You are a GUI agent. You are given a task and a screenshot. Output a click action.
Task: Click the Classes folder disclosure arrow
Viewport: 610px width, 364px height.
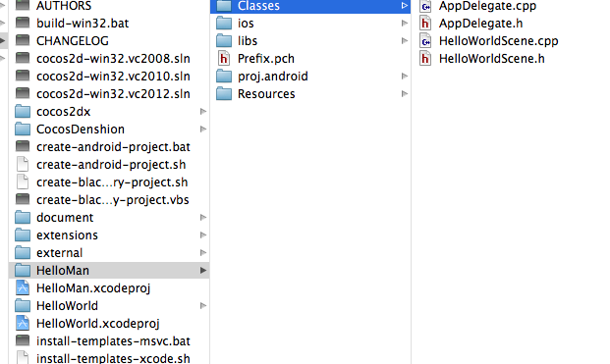(x=405, y=6)
